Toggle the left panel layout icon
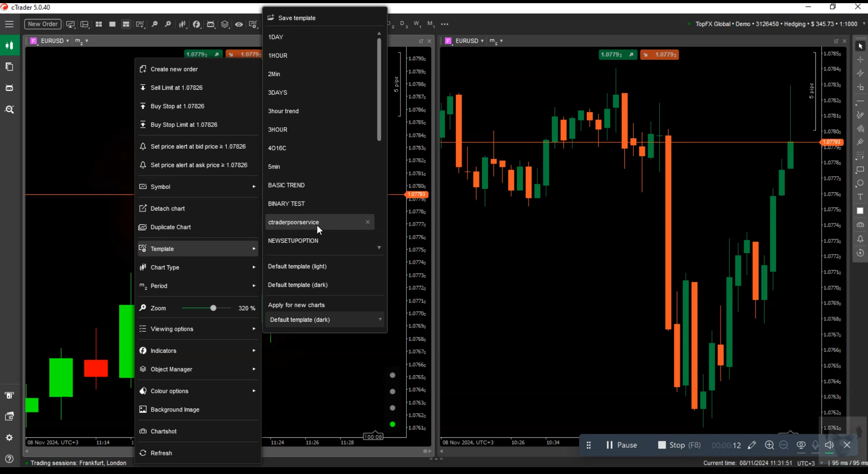 (84, 24)
